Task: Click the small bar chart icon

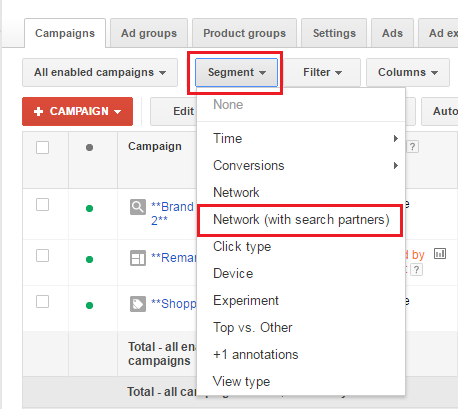Action: [x=440, y=254]
